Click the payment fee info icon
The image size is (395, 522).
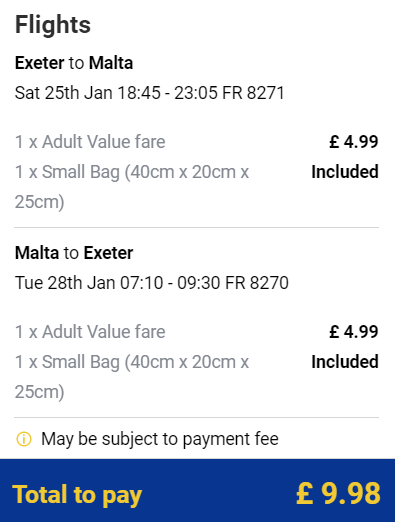coord(24,439)
